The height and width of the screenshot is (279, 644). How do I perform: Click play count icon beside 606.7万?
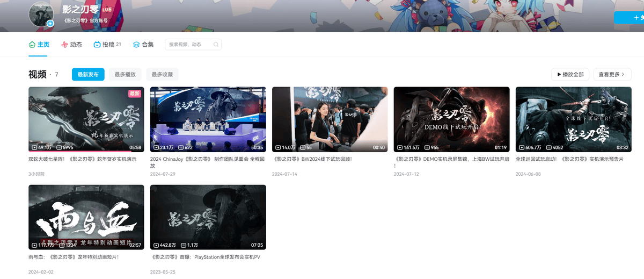(522, 147)
